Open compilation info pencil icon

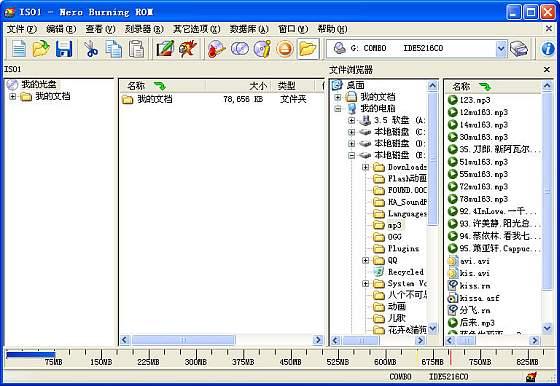(x=165, y=49)
